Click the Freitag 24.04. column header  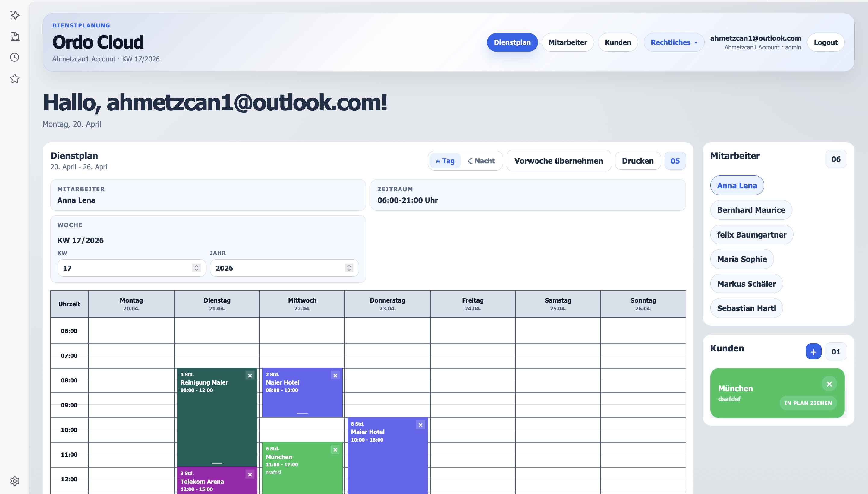click(x=473, y=304)
